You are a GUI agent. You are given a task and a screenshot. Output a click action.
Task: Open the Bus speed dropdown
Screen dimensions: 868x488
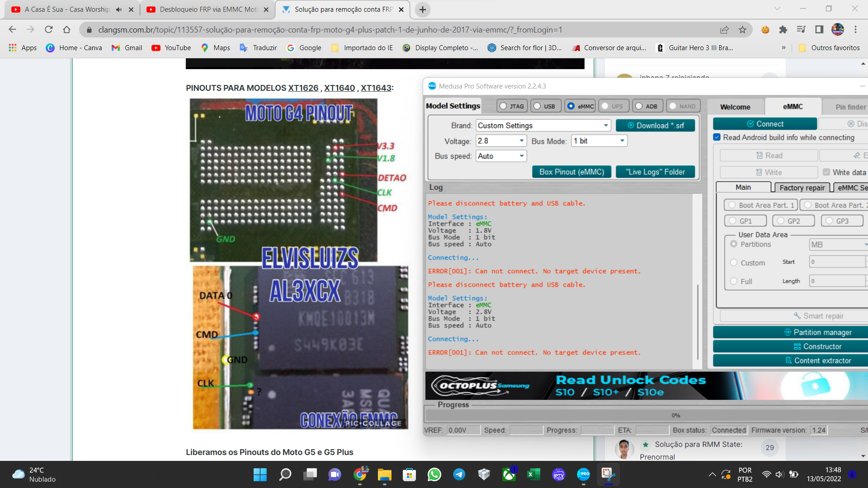pos(501,156)
